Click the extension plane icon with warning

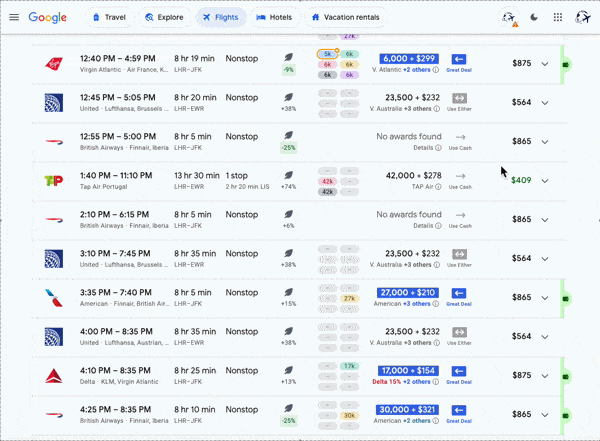509,18
